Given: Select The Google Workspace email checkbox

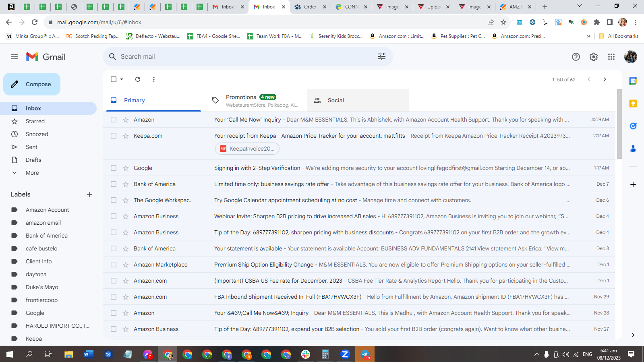Looking at the screenshot, I should pyautogui.click(x=114, y=200).
